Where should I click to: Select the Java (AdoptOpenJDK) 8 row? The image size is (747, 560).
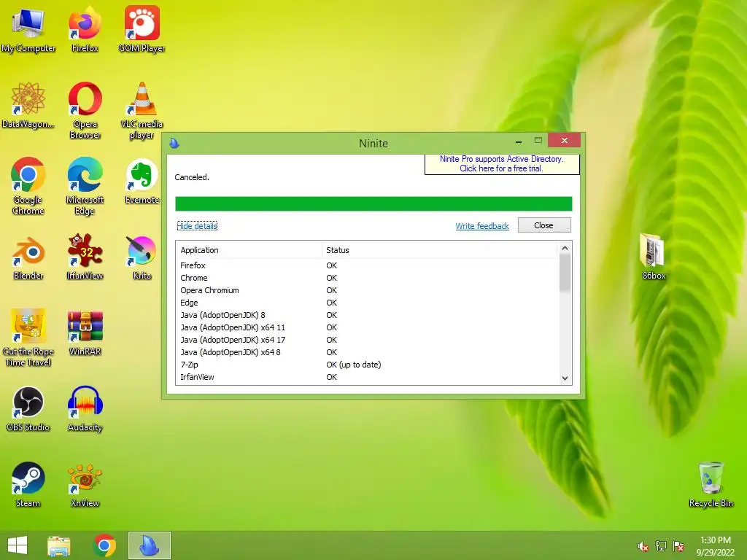pos(367,315)
